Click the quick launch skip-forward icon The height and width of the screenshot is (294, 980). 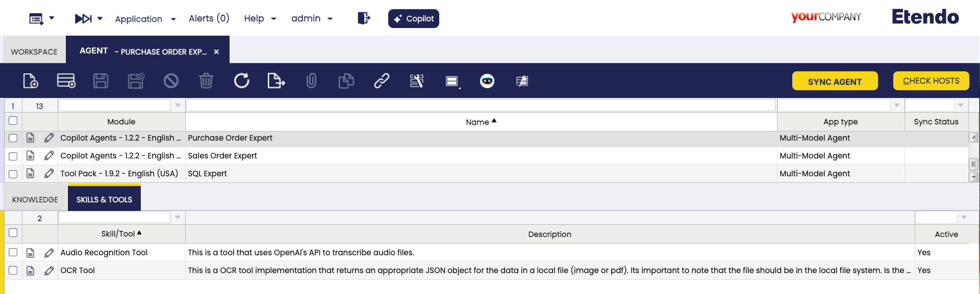[x=83, y=19]
